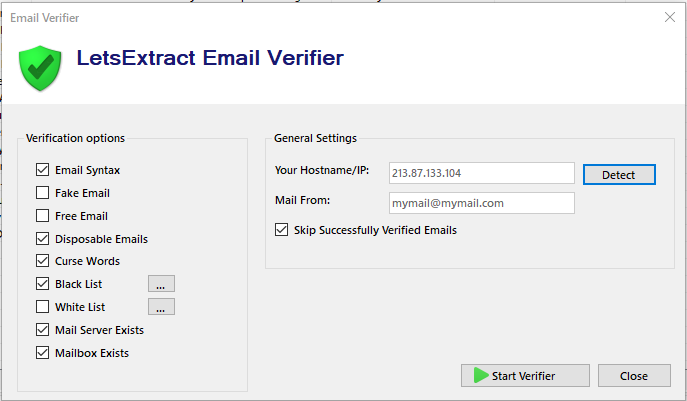Screen dimensions: 687x401
Task: Toggle Mail Server Exists check
Action: 43,330
